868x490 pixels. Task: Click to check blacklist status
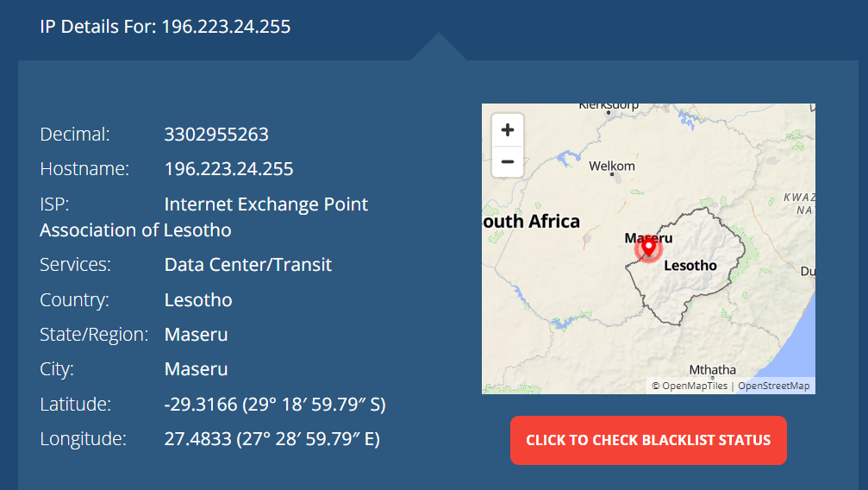tap(648, 440)
